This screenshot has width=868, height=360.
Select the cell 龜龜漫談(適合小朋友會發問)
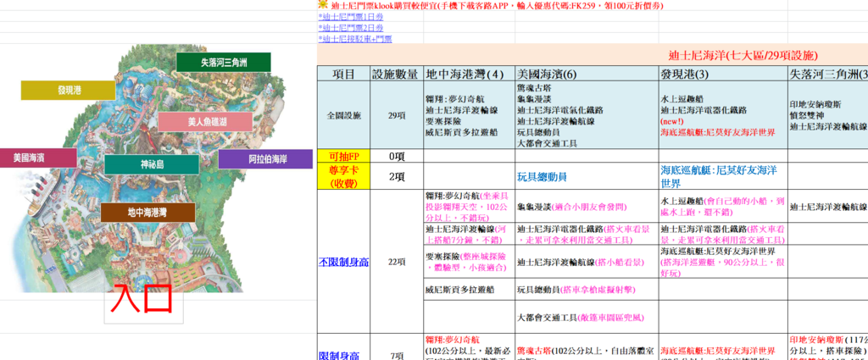pyautogui.click(x=587, y=207)
